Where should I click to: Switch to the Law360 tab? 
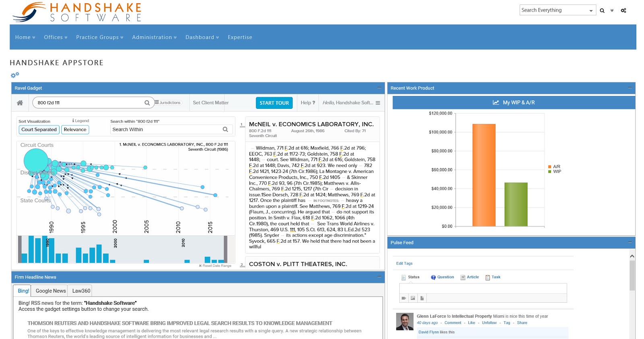(x=81, y=291)
